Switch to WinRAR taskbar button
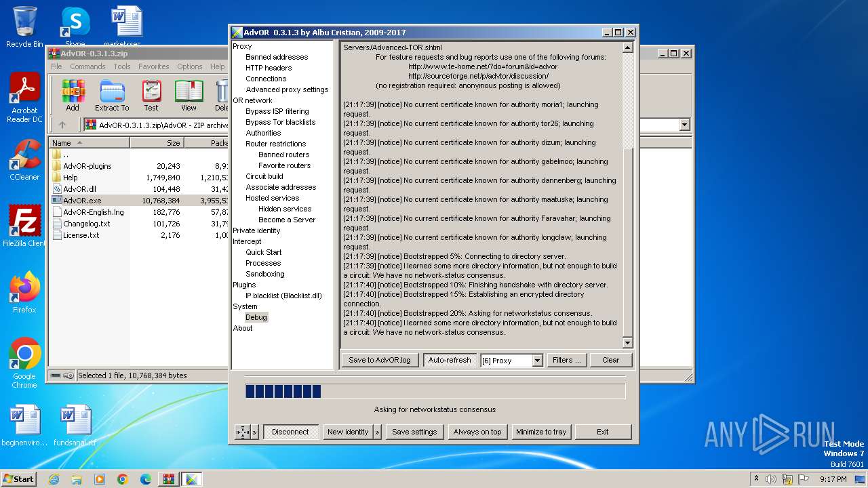 click(x=169, y=479)
